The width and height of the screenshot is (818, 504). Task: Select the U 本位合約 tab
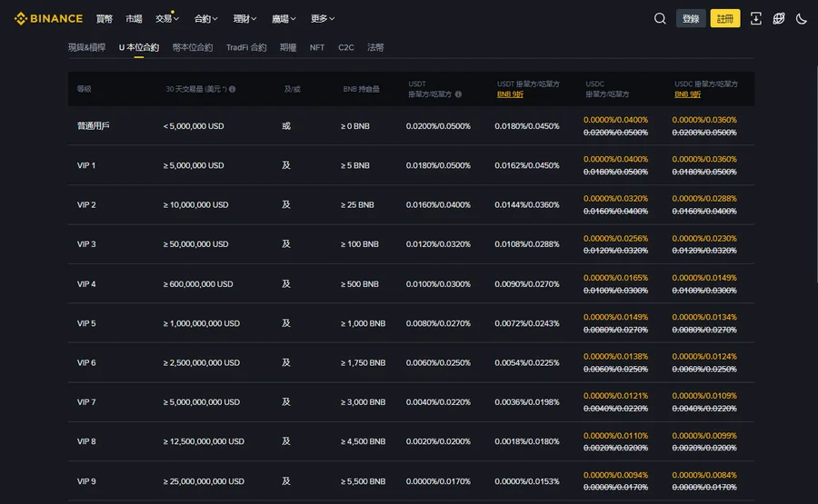pos(139,47)
